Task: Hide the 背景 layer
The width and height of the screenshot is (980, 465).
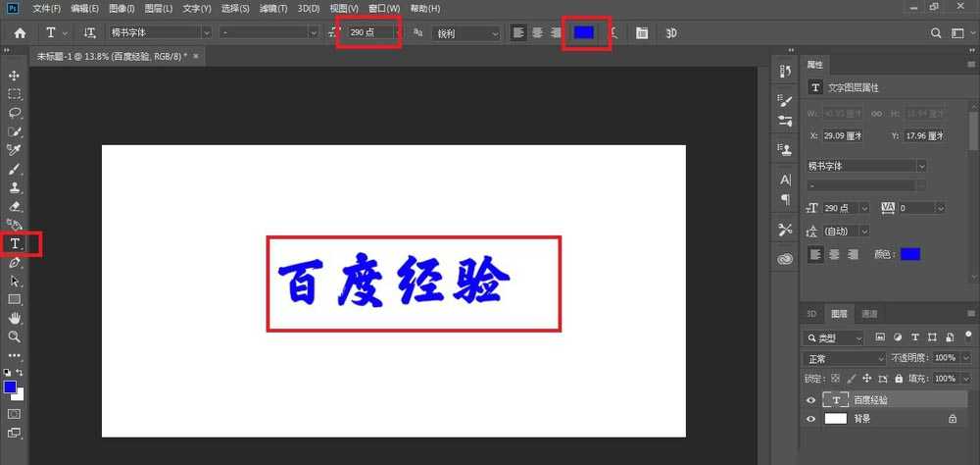Action: point(810,419)
